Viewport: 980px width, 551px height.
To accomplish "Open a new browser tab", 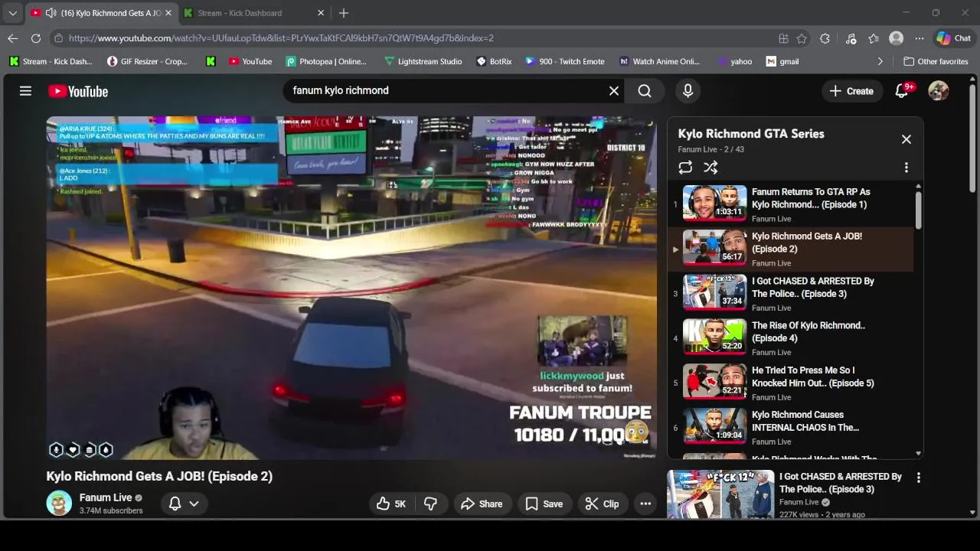I will tap(344, 13).
